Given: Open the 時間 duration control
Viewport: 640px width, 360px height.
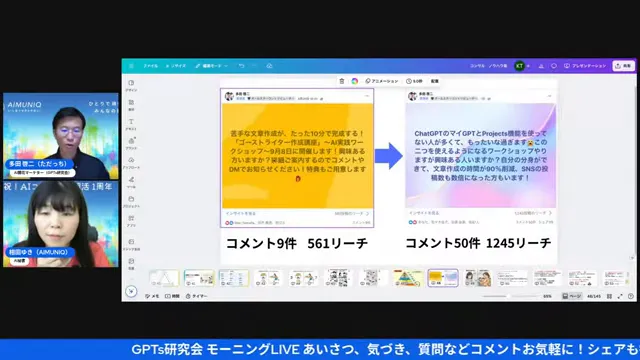Looking at the screenshot, I should (x=172, y=296).
